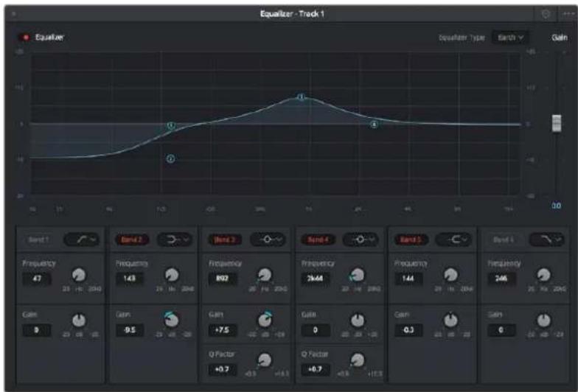The height and width of the screenshot is (392, 578).
Task: Select the Band 3 node on the EQ curve
Action: click(x=301, y=97)
